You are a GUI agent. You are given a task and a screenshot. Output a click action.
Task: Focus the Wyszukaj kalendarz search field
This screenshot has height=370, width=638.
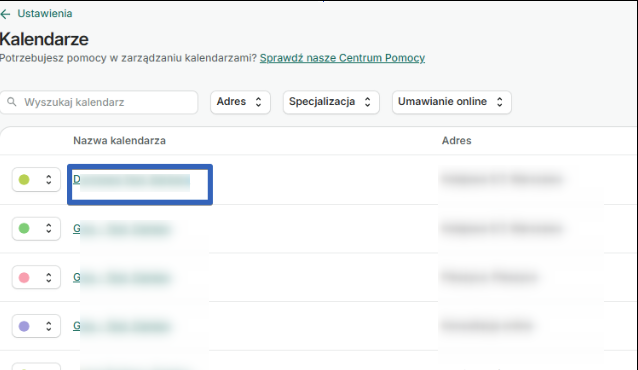(x=99, y=102)
